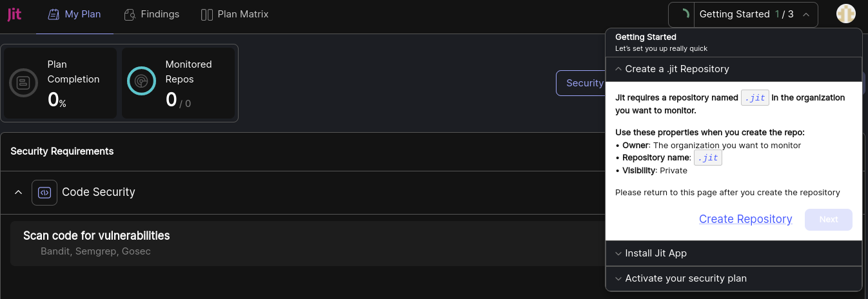Follow the Create Repository link

745,219
